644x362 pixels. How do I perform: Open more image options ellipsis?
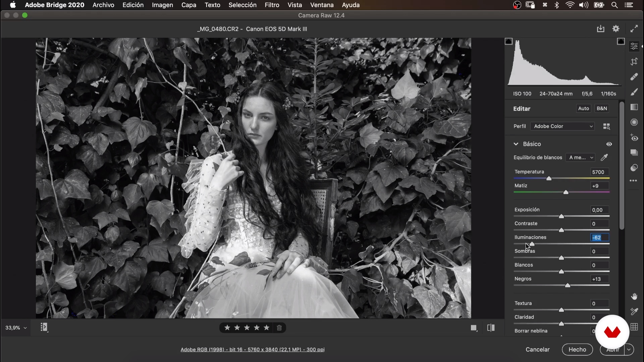[x=633, y=181]
